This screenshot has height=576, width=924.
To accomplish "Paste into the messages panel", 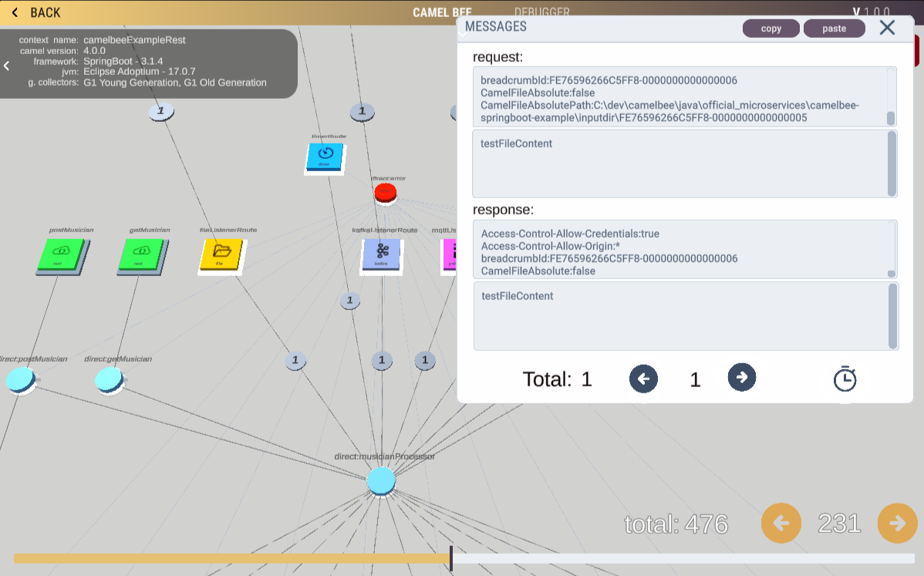I will 834,29.
